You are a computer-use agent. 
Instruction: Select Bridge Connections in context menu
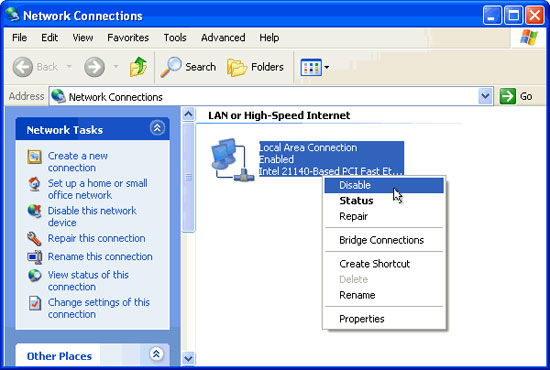point(384,240)
